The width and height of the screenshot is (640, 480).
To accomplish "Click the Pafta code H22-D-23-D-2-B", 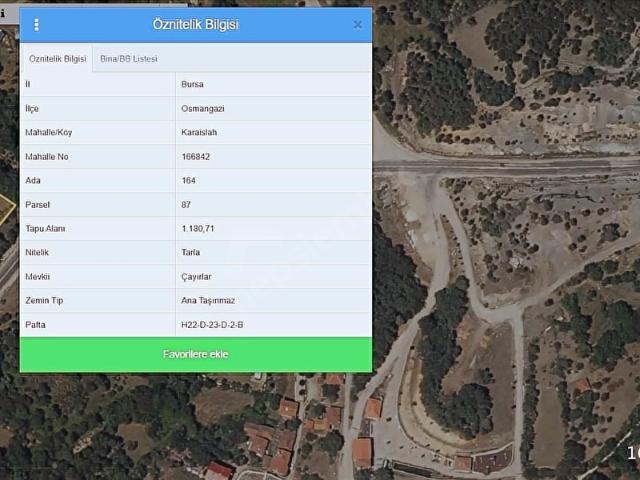I will pos(212,325).
